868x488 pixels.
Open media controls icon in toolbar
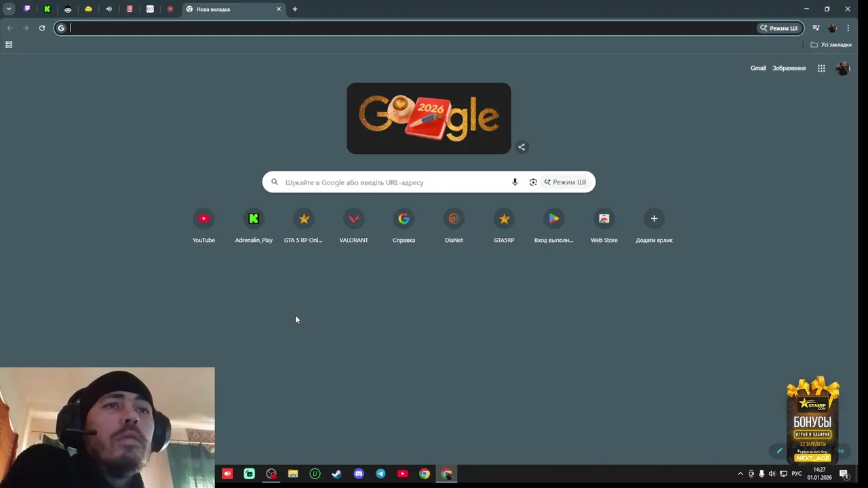tap(816, 28)
